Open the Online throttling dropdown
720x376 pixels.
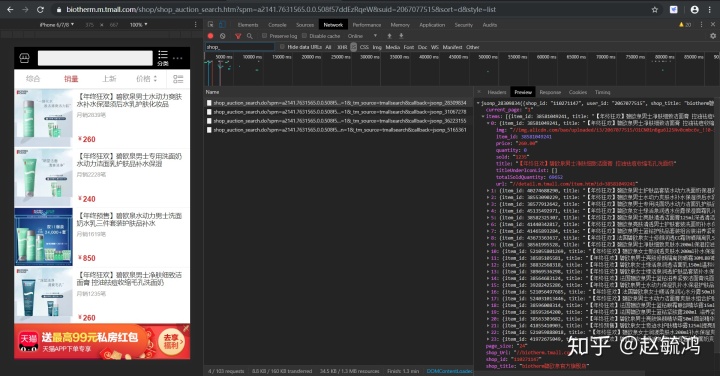[362, 36]
